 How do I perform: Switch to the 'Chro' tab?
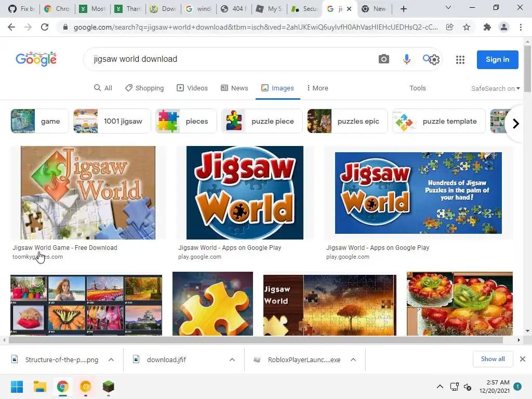(x=57, y=9)
